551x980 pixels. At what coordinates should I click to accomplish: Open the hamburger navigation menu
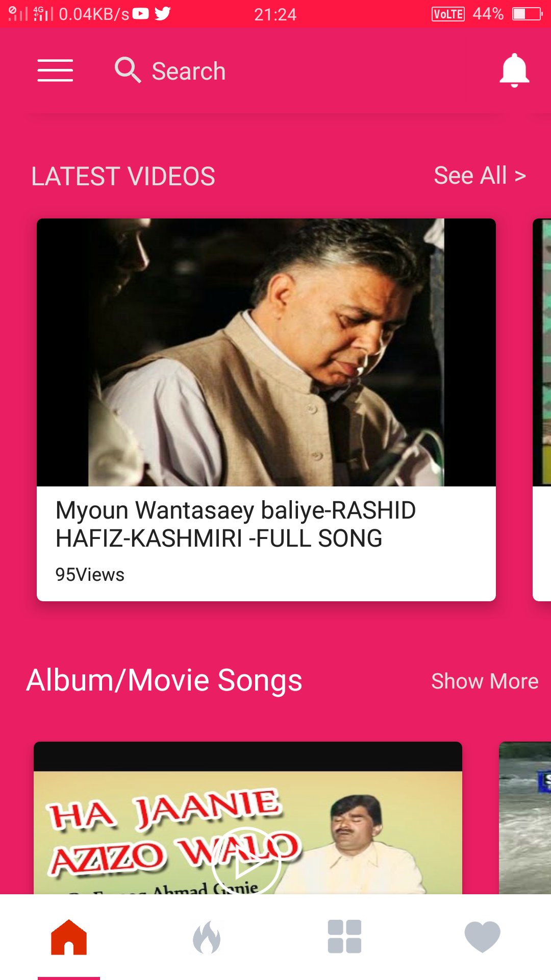pyautogui.click(x=55, y=70)
